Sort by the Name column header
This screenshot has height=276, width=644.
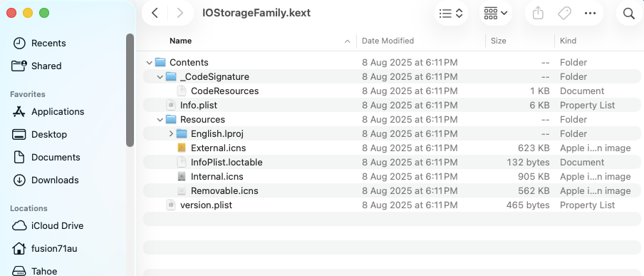click(x=181, y=41)
